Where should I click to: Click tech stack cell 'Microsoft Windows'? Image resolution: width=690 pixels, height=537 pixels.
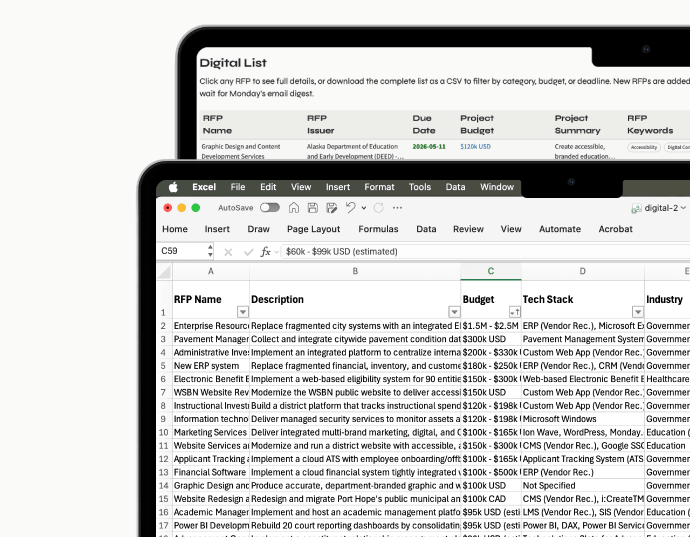pos(583,419)
